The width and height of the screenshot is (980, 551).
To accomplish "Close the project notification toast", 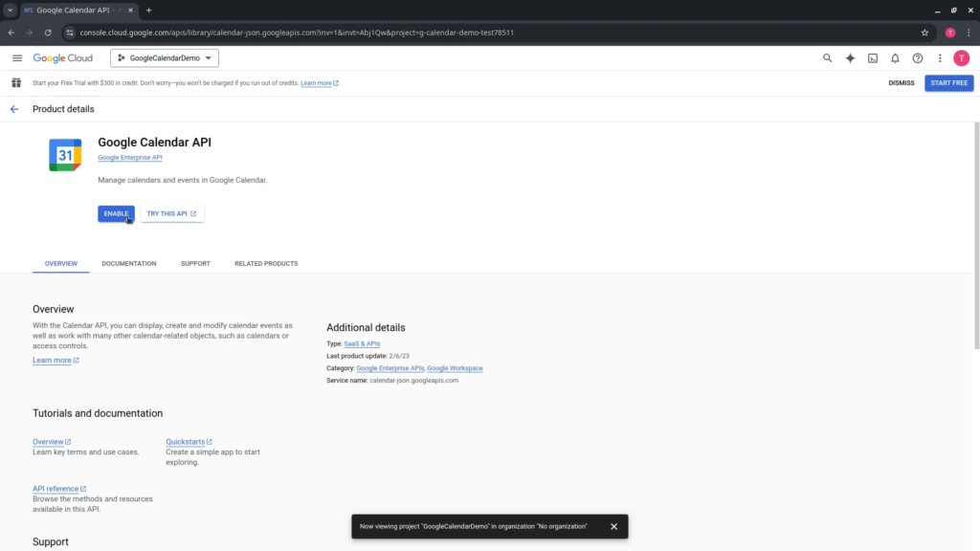I will 613,527.
